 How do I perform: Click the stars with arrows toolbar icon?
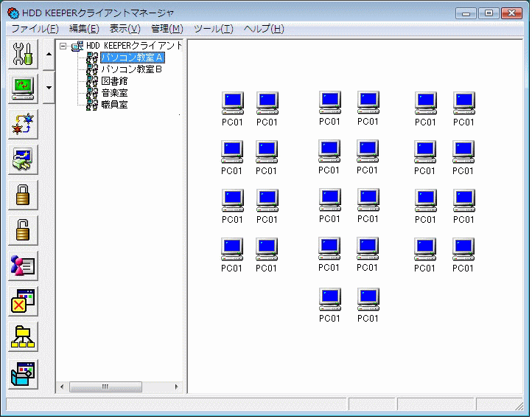coord(24,125)
